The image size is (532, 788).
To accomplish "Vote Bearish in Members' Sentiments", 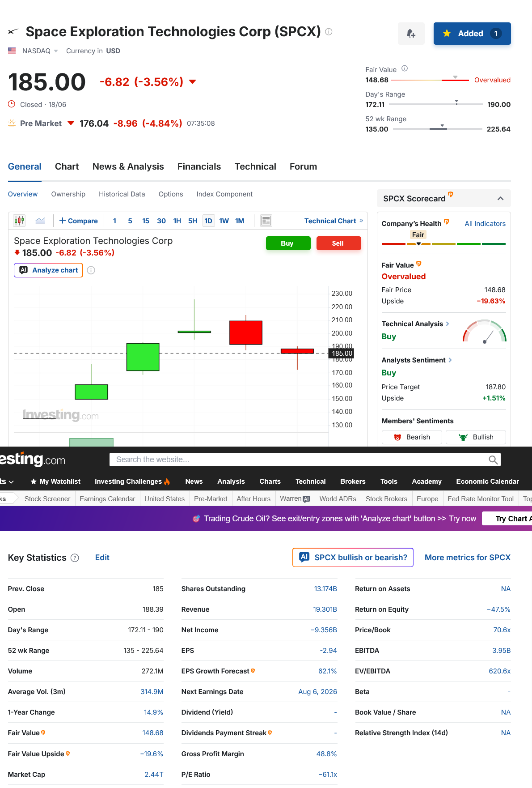I will coord(412,437).
